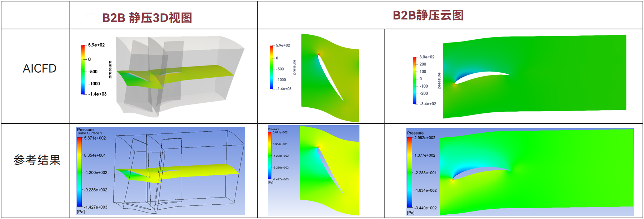Click the color bar in the AICFD 3D view legend
Image resolution: width=644 pixels, height=219 pixels.
(83, 70)
